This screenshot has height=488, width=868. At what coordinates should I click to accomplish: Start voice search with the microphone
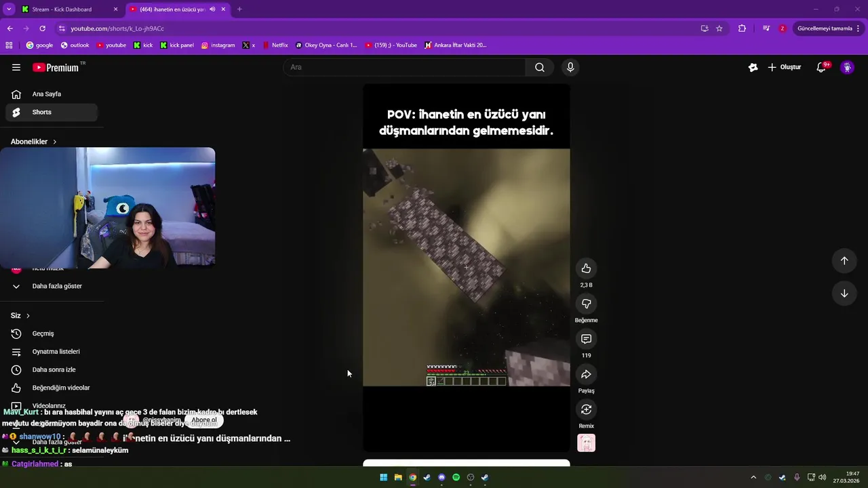[570, 67]
